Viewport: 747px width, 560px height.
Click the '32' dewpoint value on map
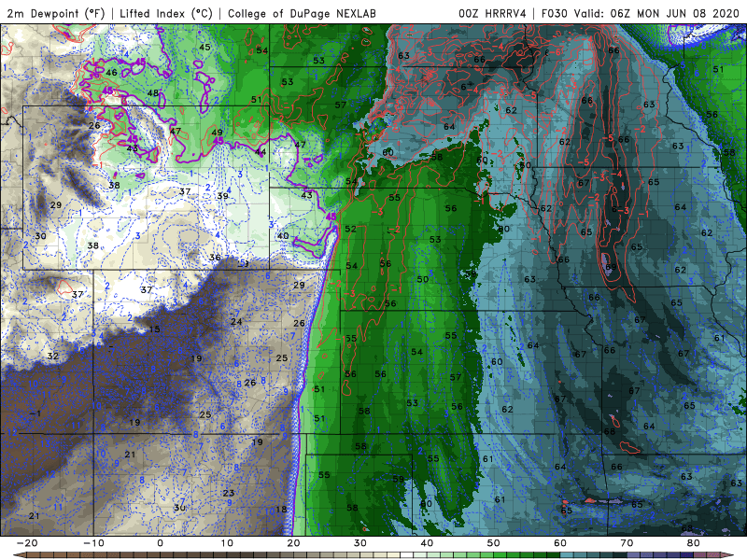[53, 356]
